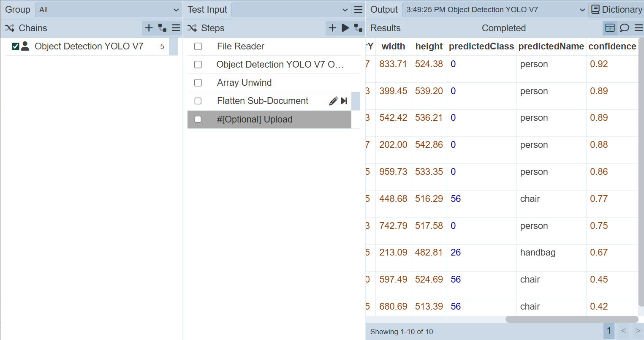Open the Dictionary panel
The image size is (644, 340).
click(x=617, y=10)
